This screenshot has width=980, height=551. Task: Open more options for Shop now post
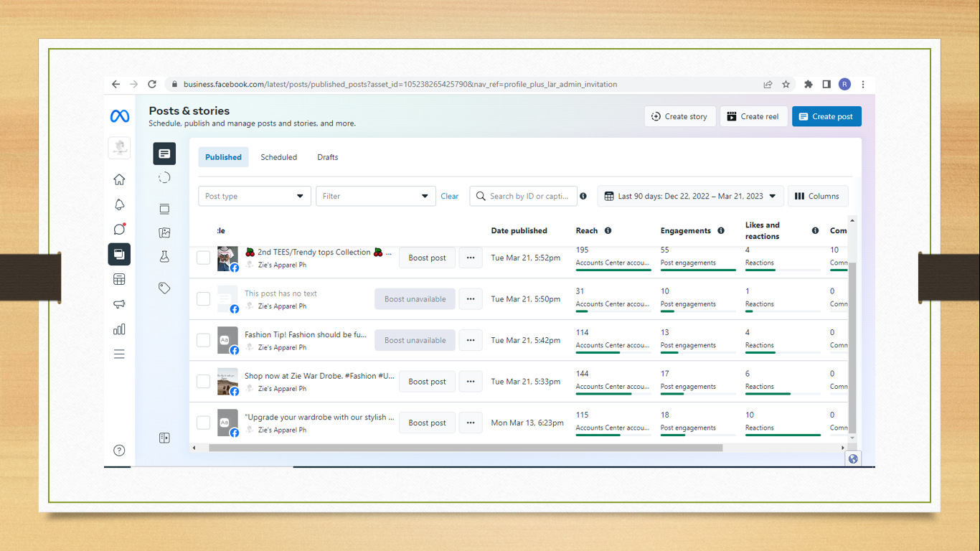471,382
